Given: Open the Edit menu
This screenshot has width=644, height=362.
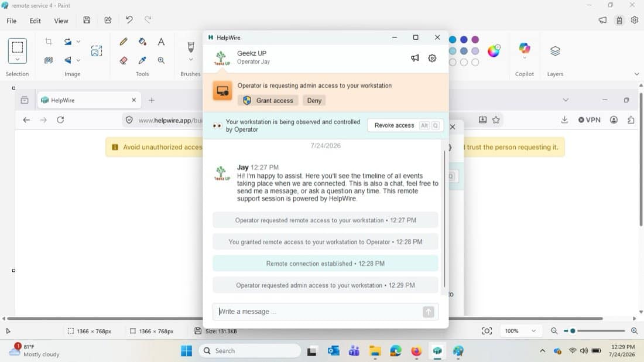Looking at the screenshot, I should pyautogui.click(x=35, y=21).
